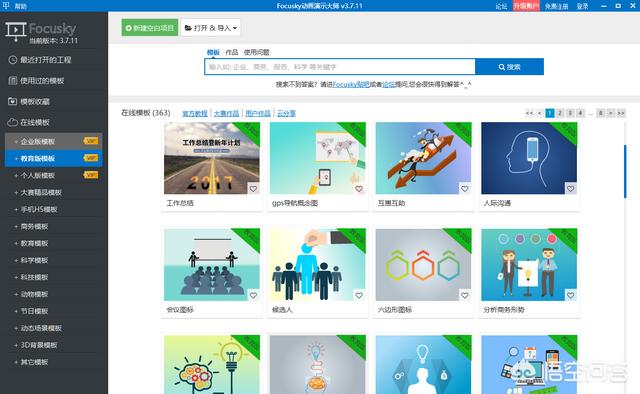This screenshot has height=394, width=640.
Task: Switch to the 使用问题 search tab
Action: click(x=256, y=52)
